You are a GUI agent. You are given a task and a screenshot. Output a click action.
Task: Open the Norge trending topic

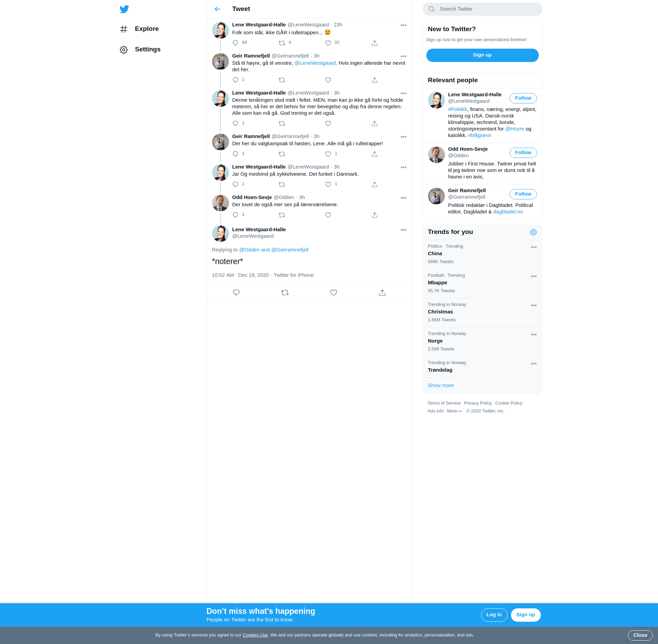coord(482,342)
